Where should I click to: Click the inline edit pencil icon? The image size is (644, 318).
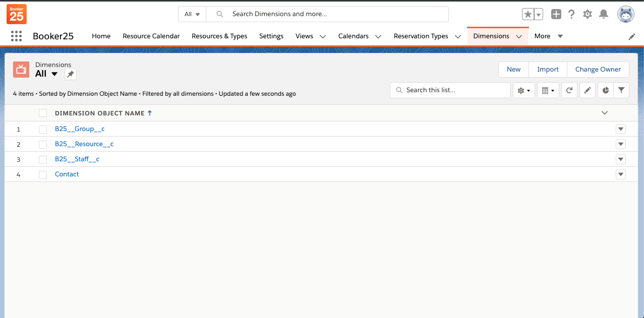tap(587, 90)
